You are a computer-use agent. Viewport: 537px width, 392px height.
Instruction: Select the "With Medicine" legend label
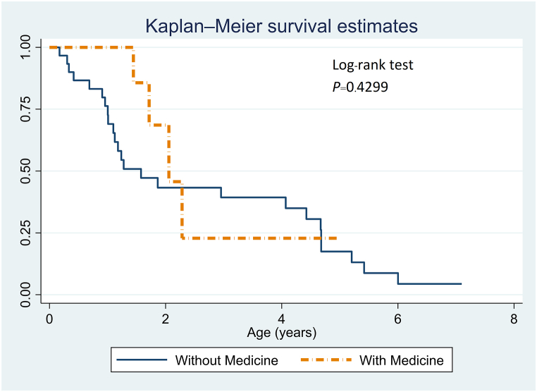click(x=402, y=360)
